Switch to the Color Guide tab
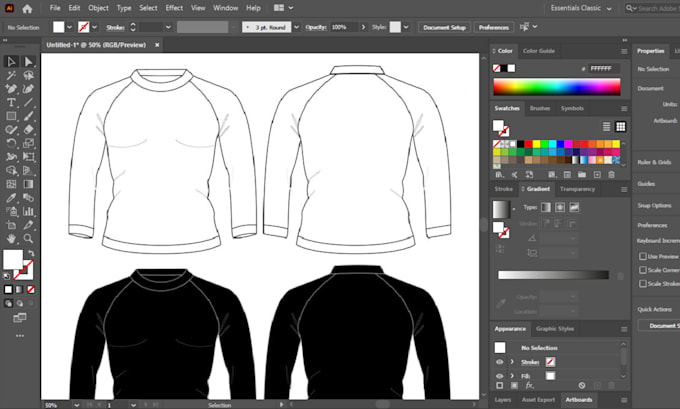 [539, 51]
